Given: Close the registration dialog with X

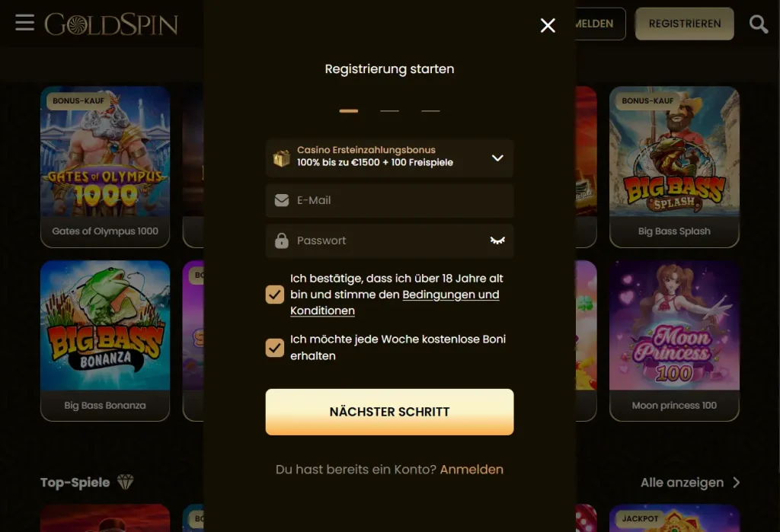Looking at the screenshot, I should tap(548, 25).
